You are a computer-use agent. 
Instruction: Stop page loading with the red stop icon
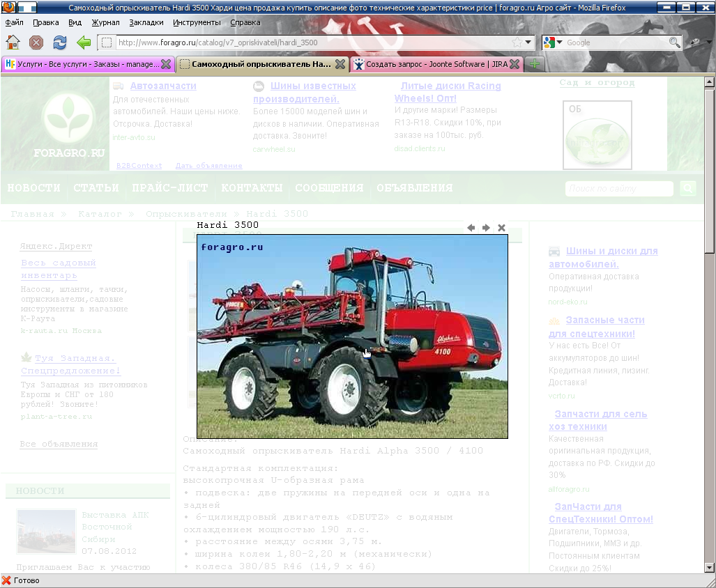tap(36, 42)
